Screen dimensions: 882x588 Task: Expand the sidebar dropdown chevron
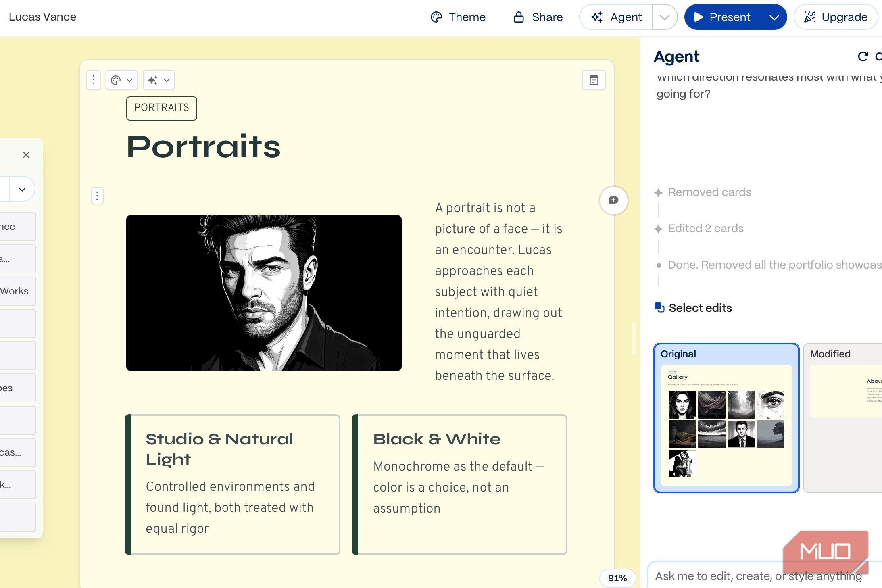22,189
